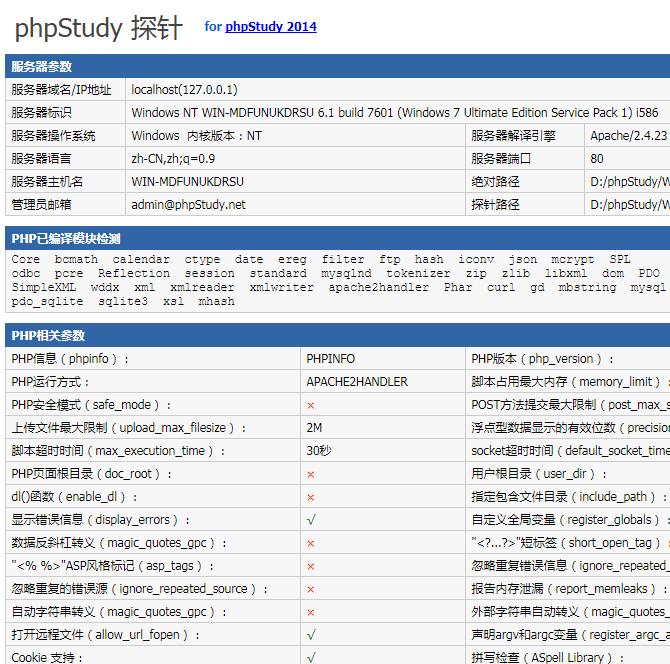Click the enable_dl red cross status
The image size is (670, 664).
point(311,497)
